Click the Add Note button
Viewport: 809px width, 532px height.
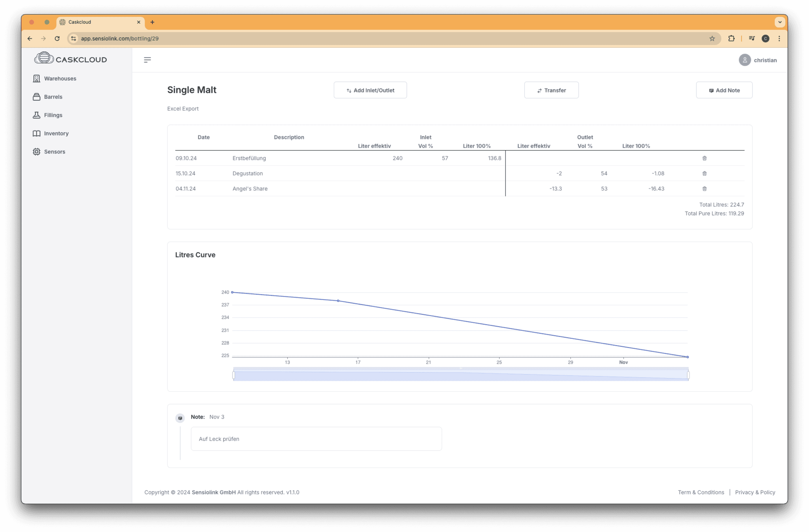[724, 90]
